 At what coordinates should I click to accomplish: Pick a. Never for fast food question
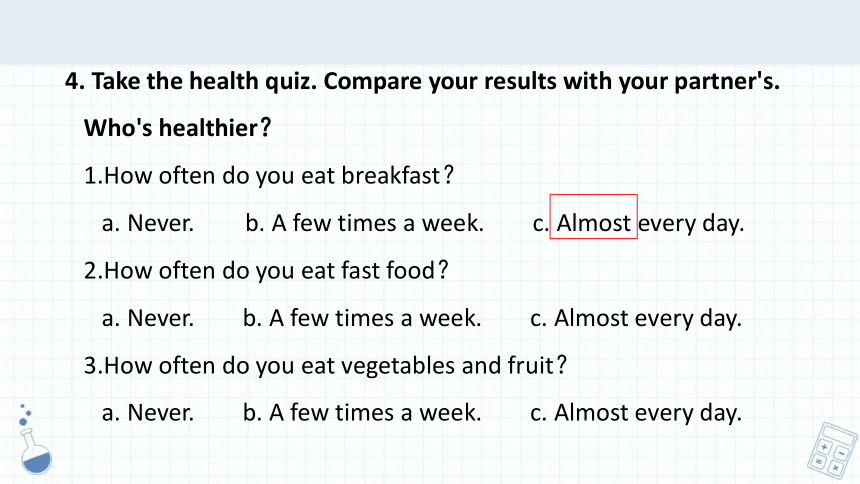pyautogui.click(x=148, y=318)
